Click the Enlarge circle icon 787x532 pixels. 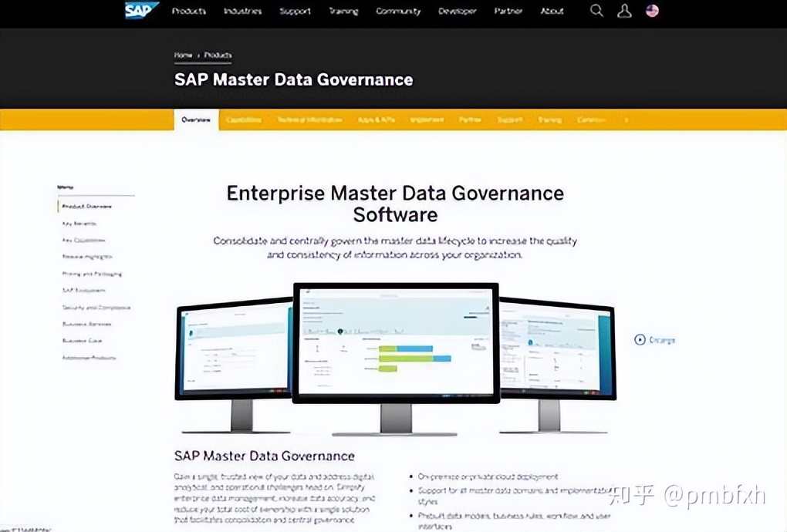coord(640,339)
